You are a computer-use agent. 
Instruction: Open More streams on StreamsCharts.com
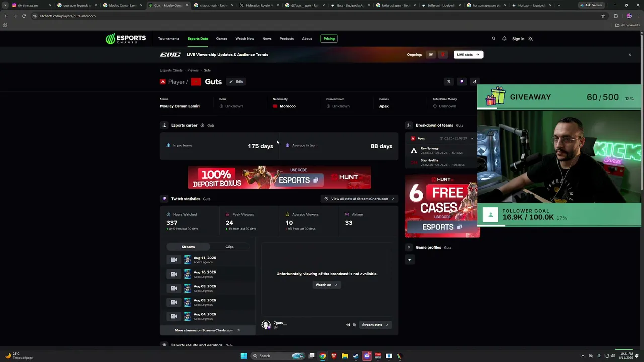pos(207,330)
